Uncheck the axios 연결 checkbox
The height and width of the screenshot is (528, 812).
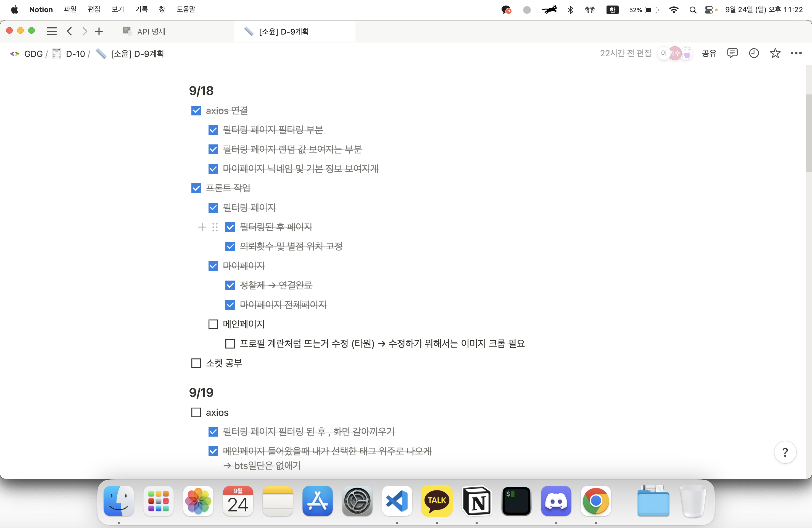coord(196,110)
